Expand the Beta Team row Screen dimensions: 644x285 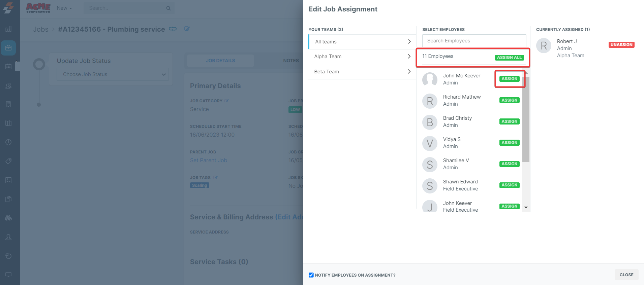(362, 72)
